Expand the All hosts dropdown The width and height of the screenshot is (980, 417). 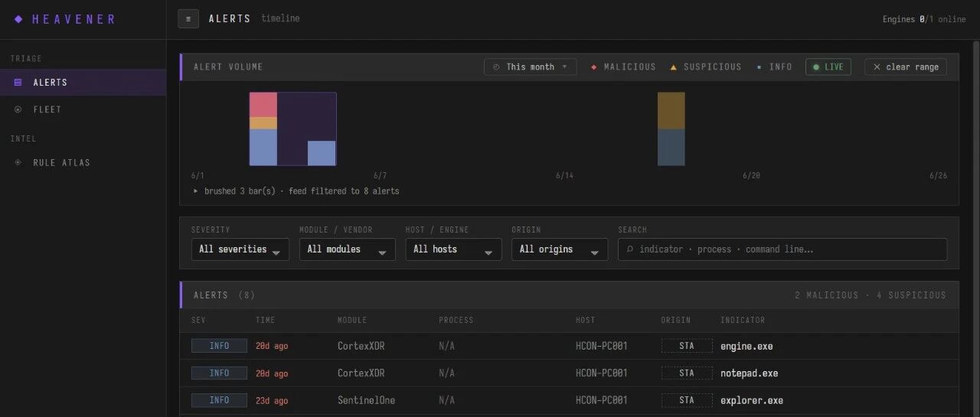point(453,249)
